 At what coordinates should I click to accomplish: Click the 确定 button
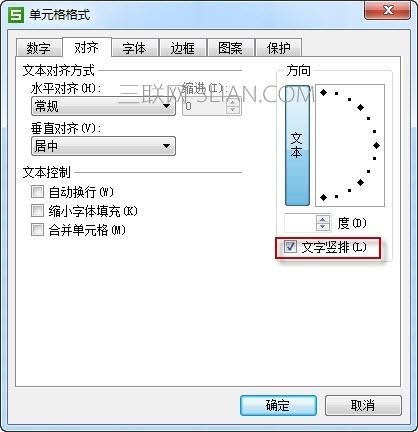click(x=278, y=405)
